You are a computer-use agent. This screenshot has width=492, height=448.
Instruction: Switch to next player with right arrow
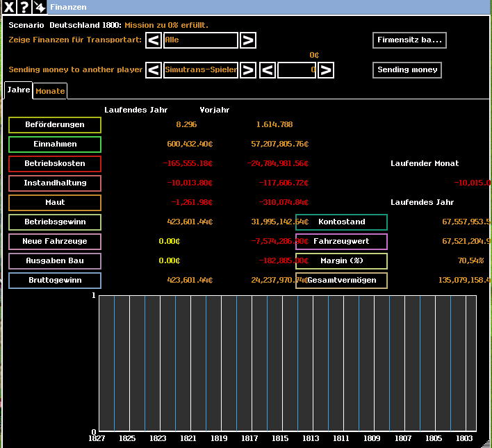click(248, 70)
